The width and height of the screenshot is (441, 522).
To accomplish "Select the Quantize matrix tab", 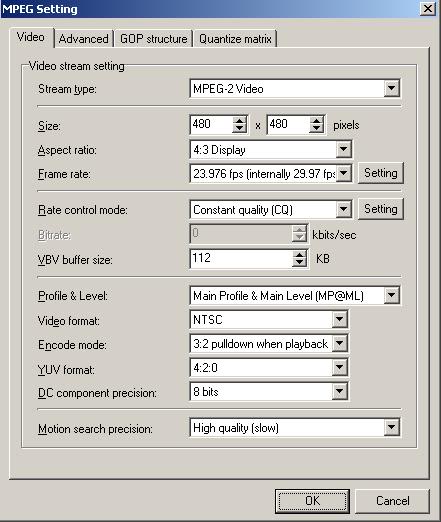I will tap(235, 39).
